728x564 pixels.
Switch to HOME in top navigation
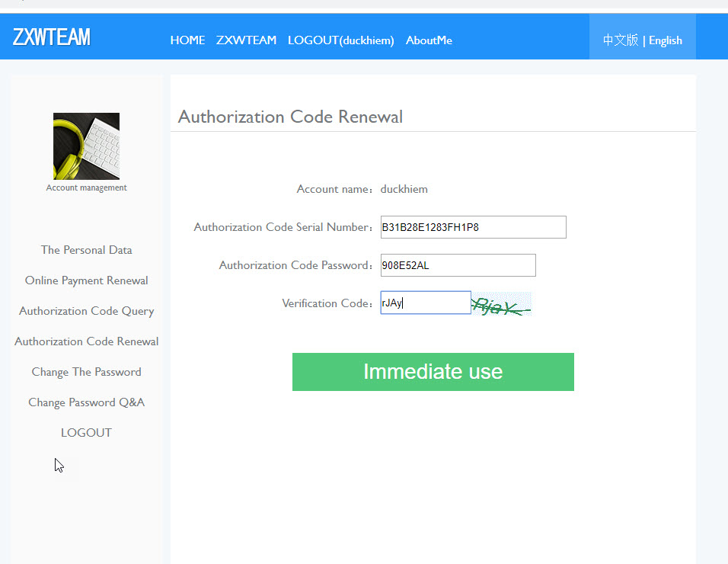(x=187, y=40)
